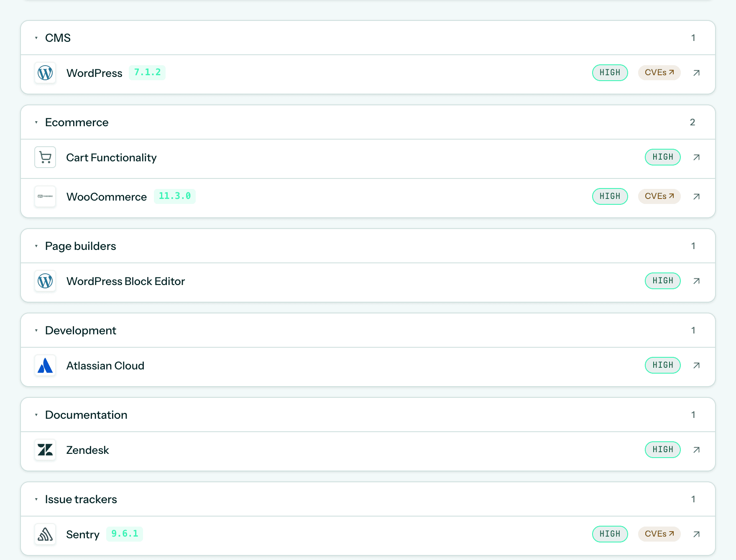The image size is (736, 560).
Task: Click the Issue trackers item count
Action: click(x=693, y=499)
